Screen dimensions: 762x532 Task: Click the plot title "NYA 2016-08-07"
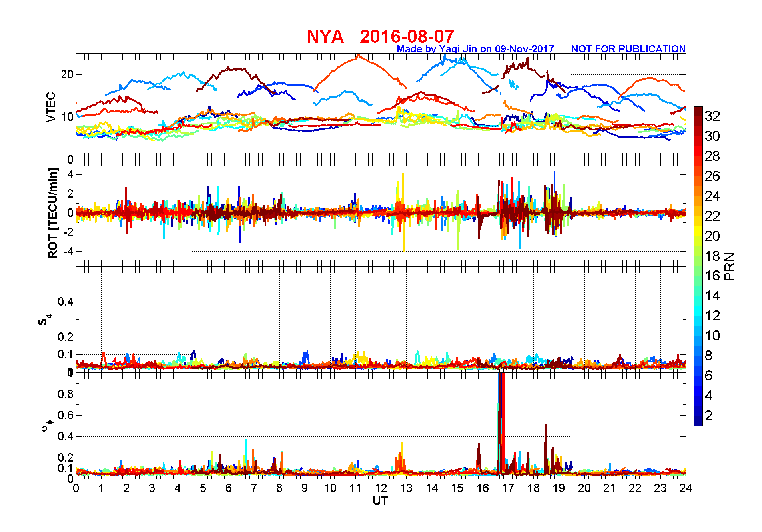[x=380, y=36]
